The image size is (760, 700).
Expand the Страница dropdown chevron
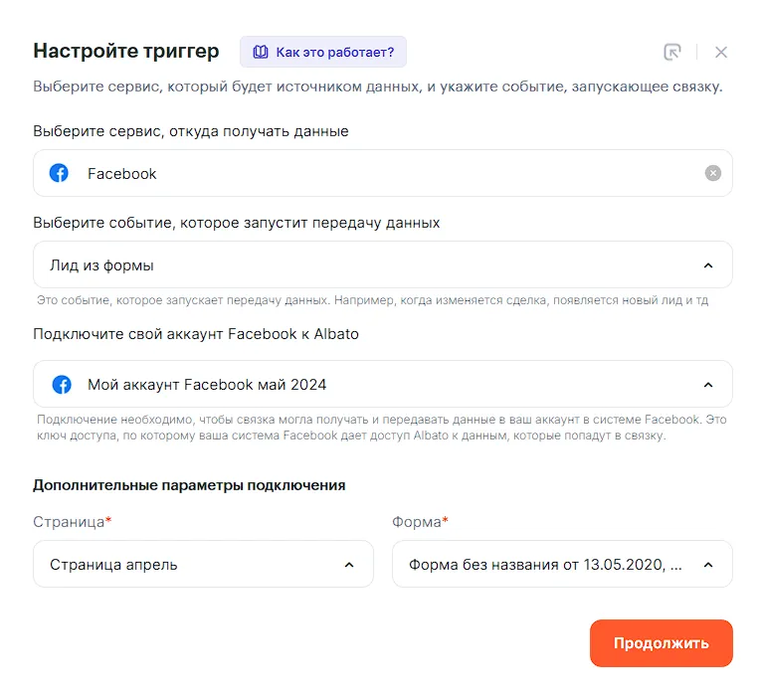pyautogui.click(x=349, y=565)
